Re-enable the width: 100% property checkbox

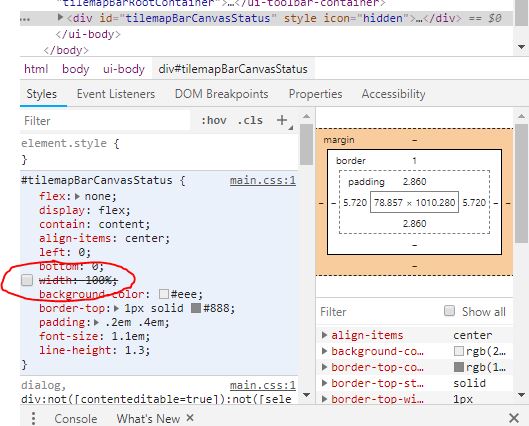point(27,280)
